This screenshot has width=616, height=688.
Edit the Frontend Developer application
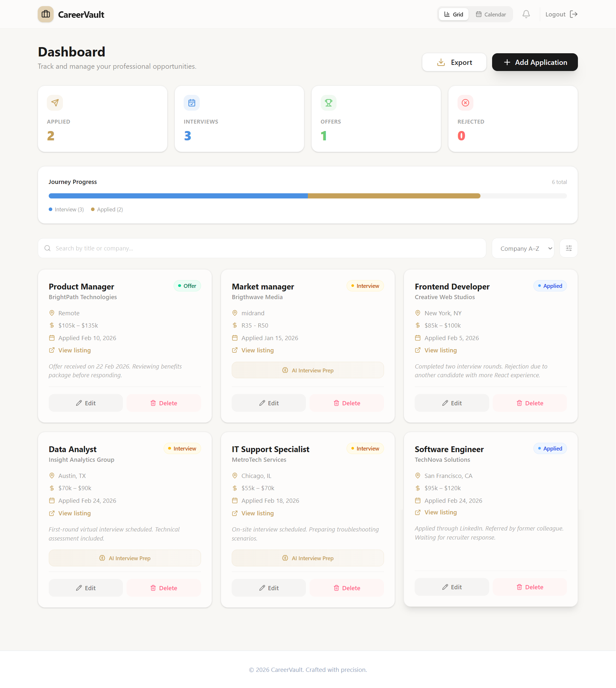tap(452, 403)
